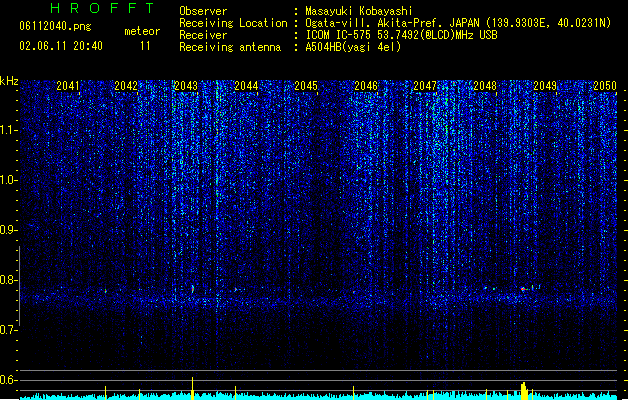Click the 'Receiving Location' label

[x=233, y=23]
